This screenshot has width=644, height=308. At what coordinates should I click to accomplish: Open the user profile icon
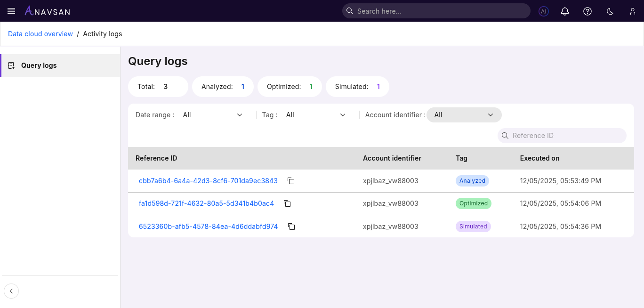coord(633,11)
